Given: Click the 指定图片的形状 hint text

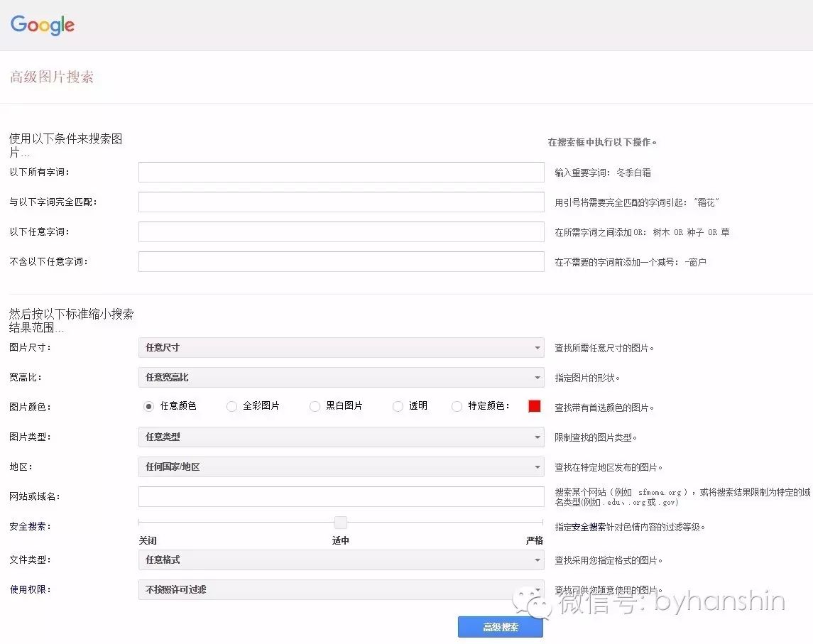Looking at the screenshot, I should pos(587,378).
